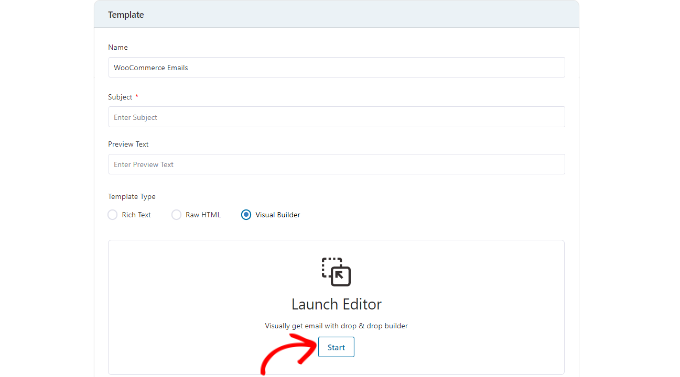Click the Rich Text option label
The width and height of the screenshot is (680, 377).
point(136,215)
